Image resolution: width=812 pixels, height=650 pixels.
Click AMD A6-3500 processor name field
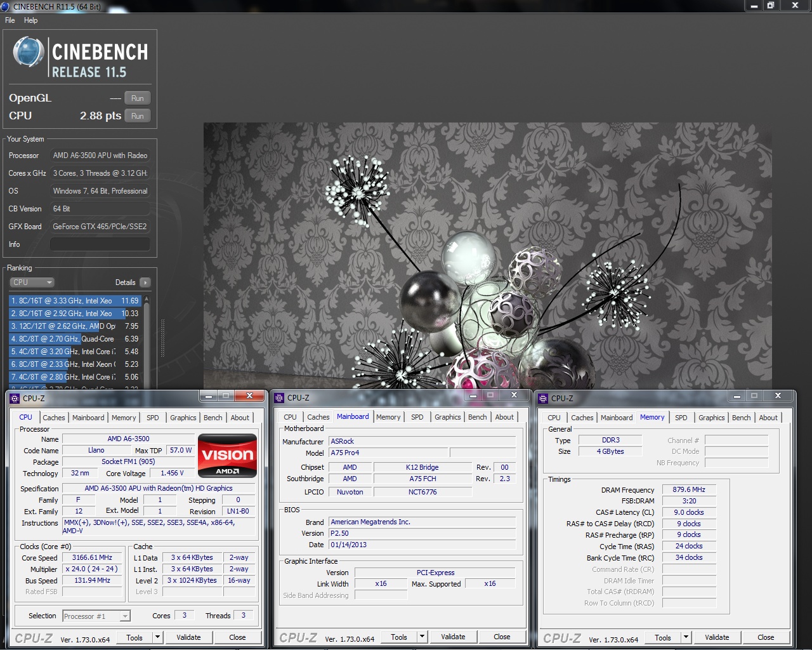(x=129, y=439)
